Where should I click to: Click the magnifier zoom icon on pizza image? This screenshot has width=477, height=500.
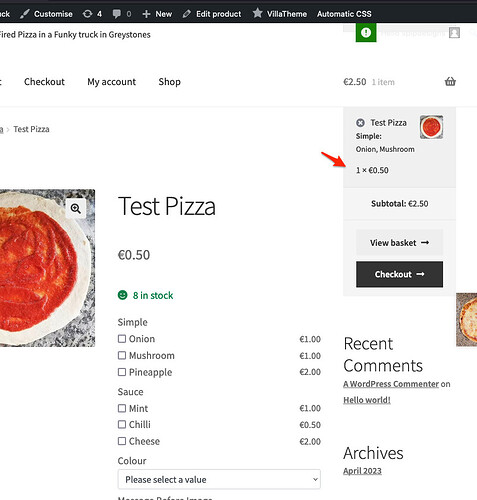[76, 209]
